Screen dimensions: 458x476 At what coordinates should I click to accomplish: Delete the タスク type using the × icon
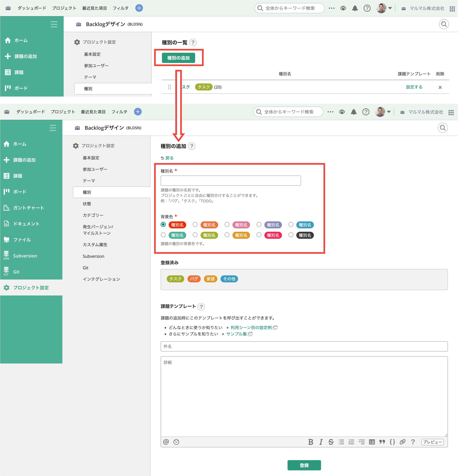click(x=440, y=87)
